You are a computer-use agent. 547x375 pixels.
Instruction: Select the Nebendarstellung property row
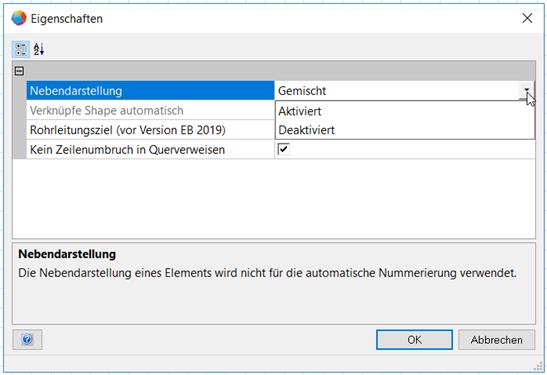point(150,91)
